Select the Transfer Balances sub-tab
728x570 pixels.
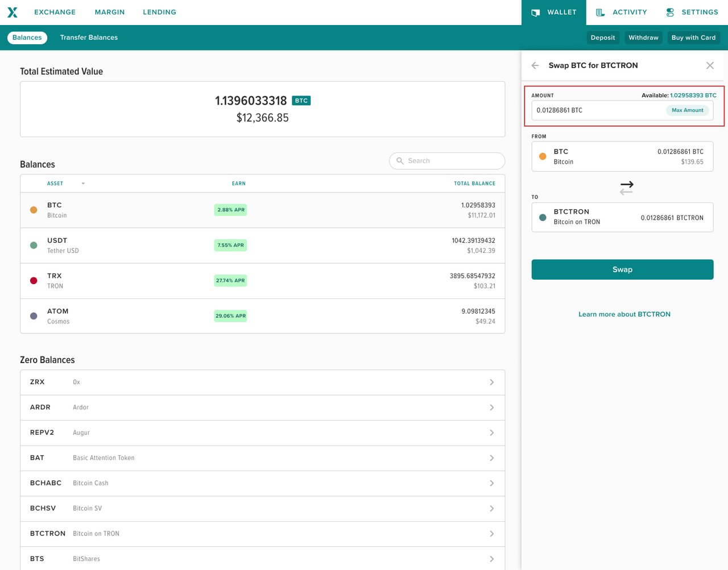pos(89,38)
